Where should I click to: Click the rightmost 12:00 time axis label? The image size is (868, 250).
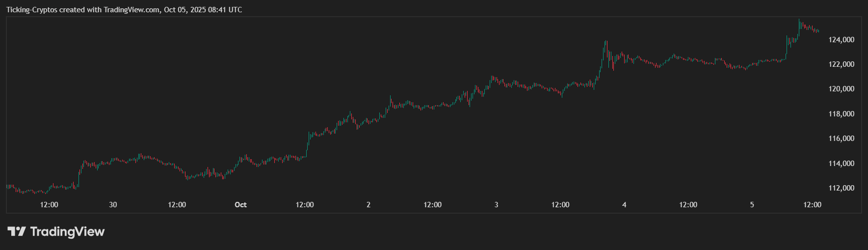(812, 205)
